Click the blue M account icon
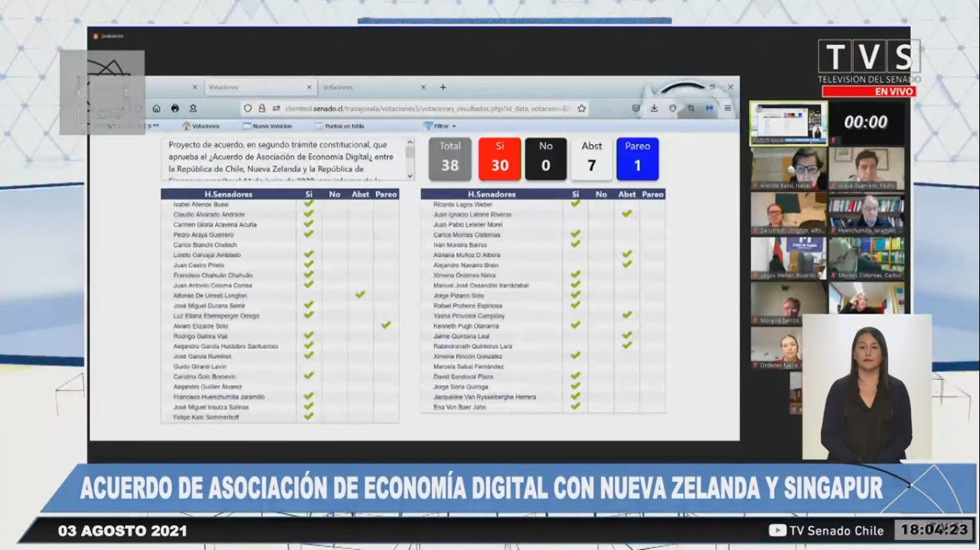 pyautogui.click(x=709, y=109)
